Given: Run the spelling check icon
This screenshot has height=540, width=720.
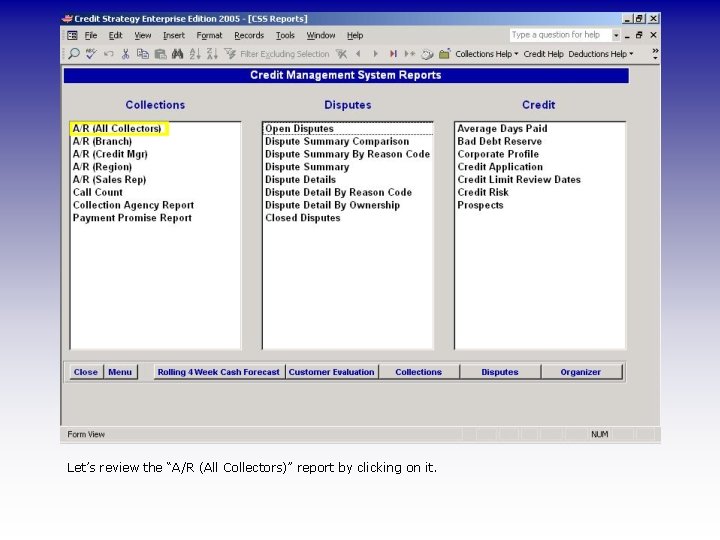Looking at the screenshot, I should point(91,54).
